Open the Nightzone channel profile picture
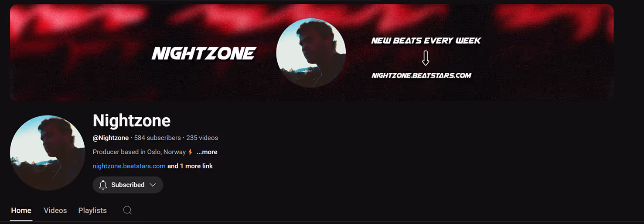This screenshot has height=224, width=644. (x=48, y=153)
